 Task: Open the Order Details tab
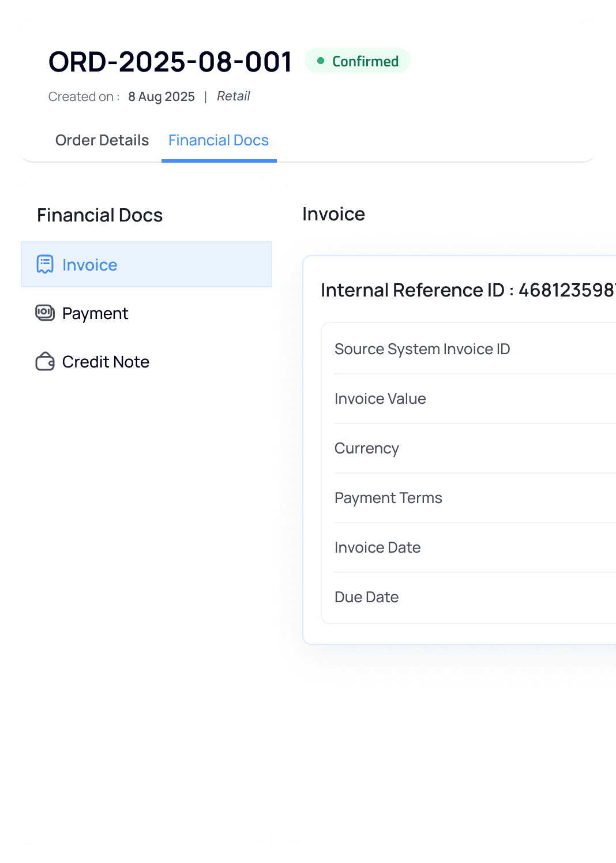pos(102,140)
